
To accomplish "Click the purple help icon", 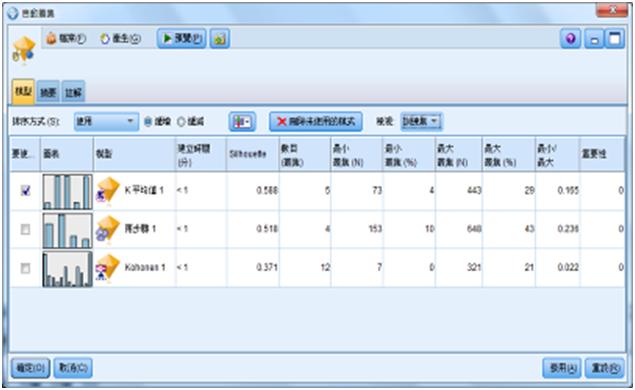I will coord(571,39).
